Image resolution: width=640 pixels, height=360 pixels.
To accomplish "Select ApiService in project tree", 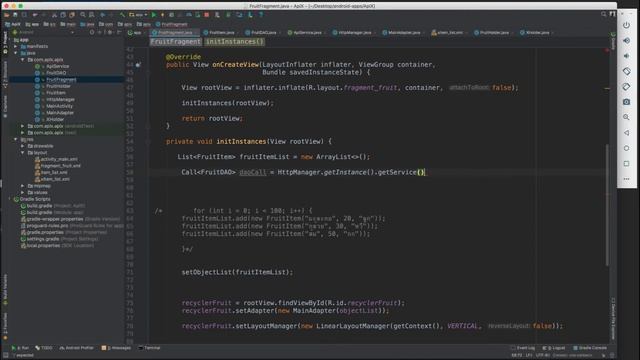I will tap(57, 66).
